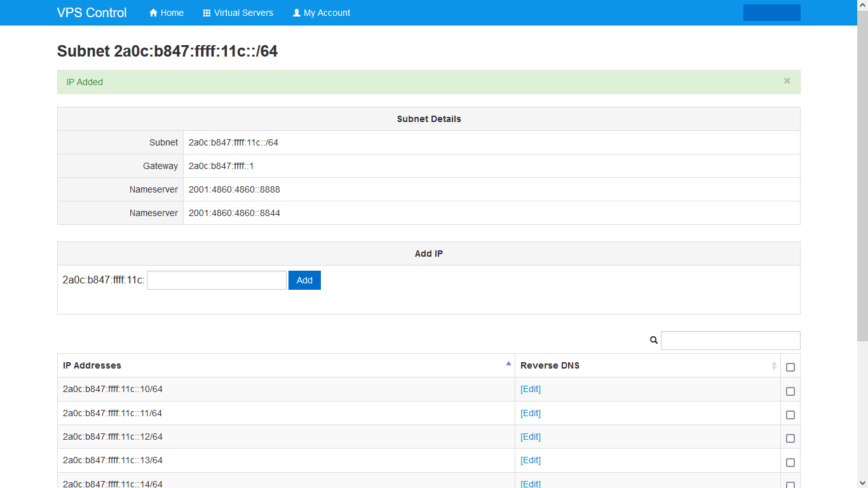This screenshot has height=488, width=868.
Task: Dismiss the IP Added alert
Action: point(787,81)
